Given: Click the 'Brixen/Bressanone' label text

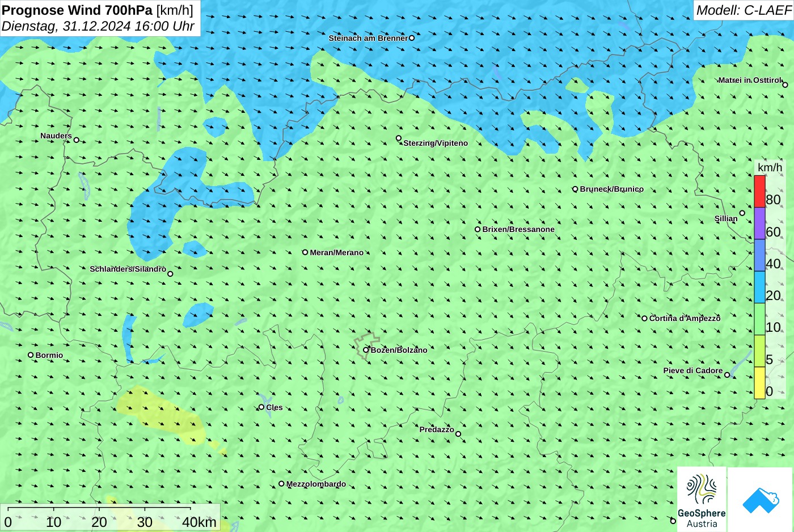Looking at the screenshot, I should (518, 229).
